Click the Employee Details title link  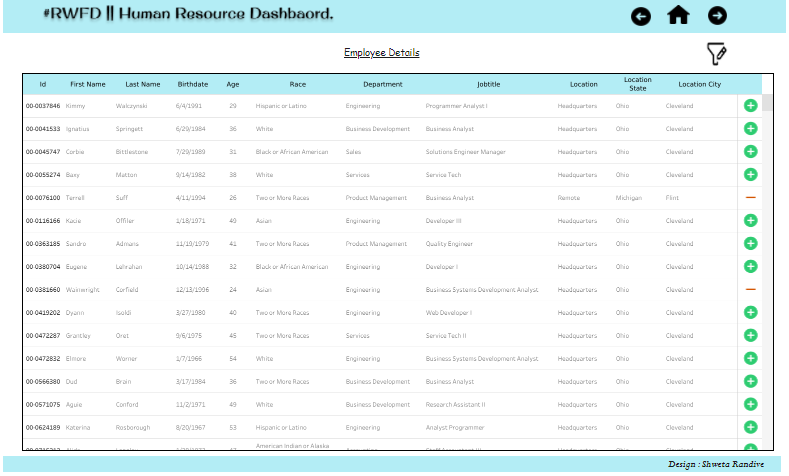(381, 53)
